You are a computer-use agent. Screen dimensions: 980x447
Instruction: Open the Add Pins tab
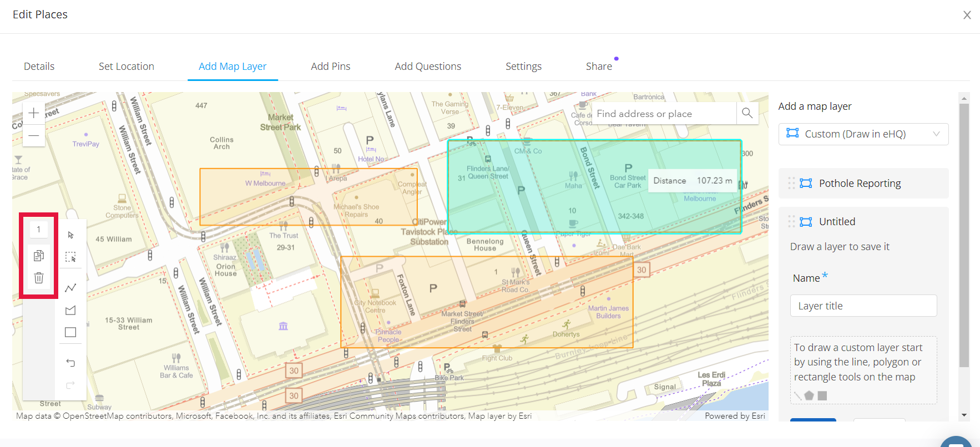pyautogui.click(x=331, y=66)
